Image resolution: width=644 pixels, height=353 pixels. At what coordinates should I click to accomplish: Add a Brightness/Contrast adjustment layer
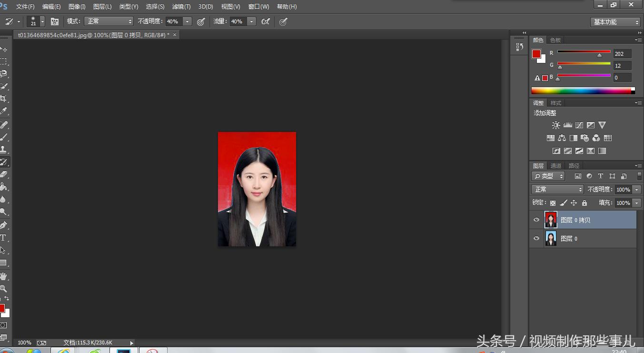coord(555,125)
